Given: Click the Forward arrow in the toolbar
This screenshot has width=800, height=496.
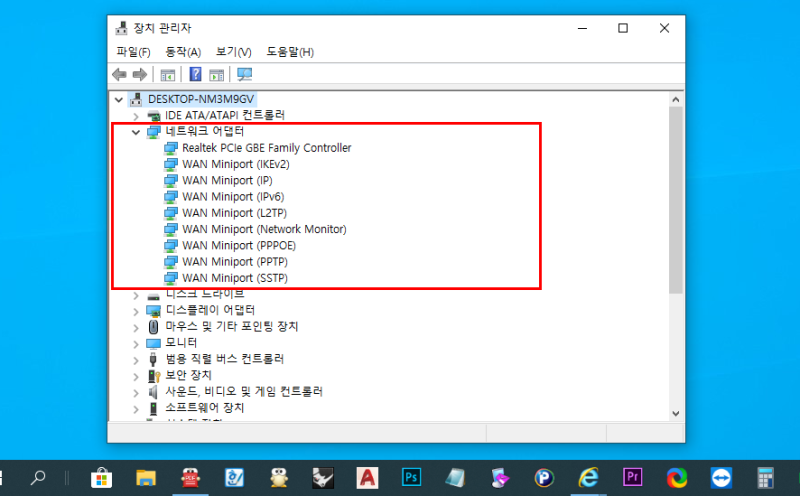Looking at the screenshot, I should (x=139, y=75).
